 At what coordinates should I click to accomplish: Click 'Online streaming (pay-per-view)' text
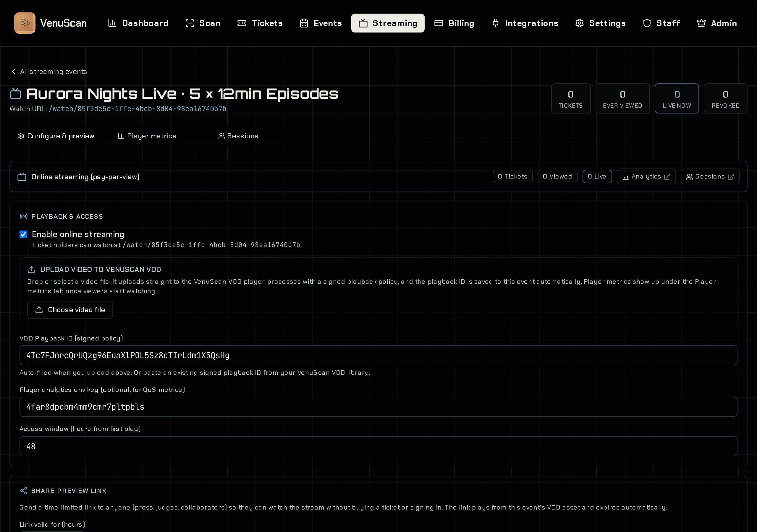[x=85, y=177]
